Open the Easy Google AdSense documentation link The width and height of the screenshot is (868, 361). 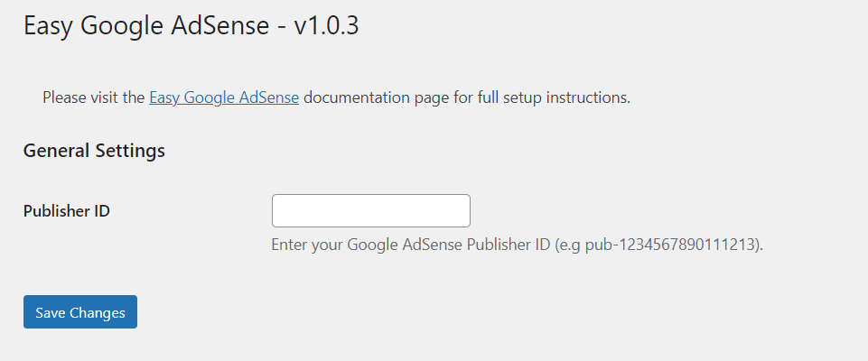click(224, 97)
